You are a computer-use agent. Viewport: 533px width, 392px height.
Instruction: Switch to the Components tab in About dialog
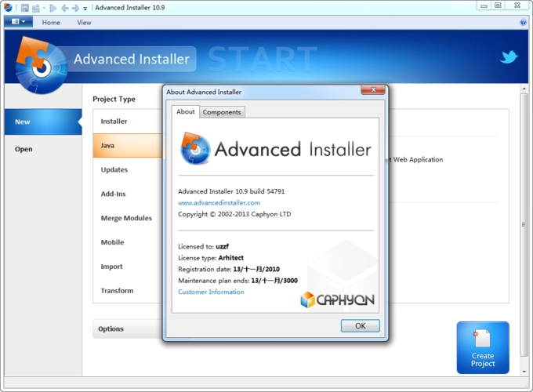tap(222, 112)
